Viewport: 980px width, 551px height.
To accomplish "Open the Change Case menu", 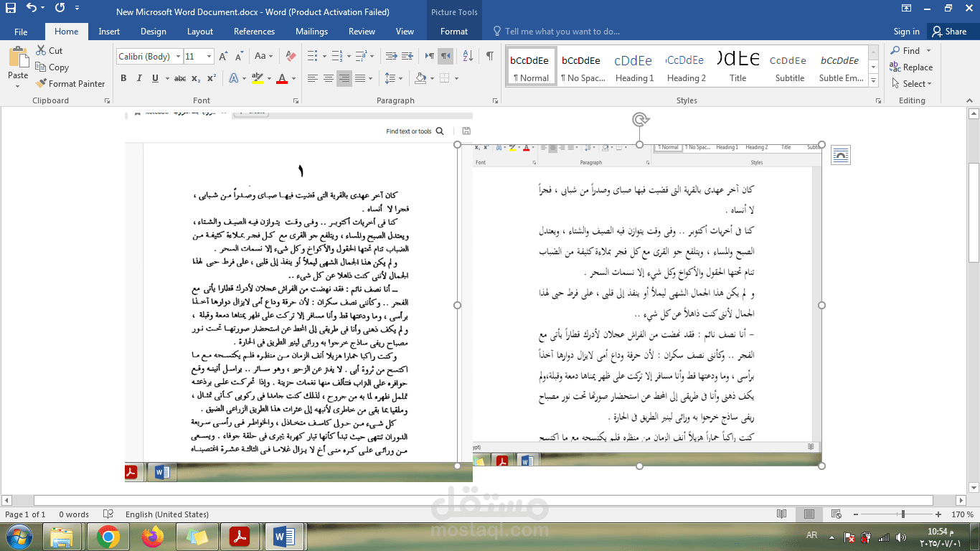I will click(263, 57).
